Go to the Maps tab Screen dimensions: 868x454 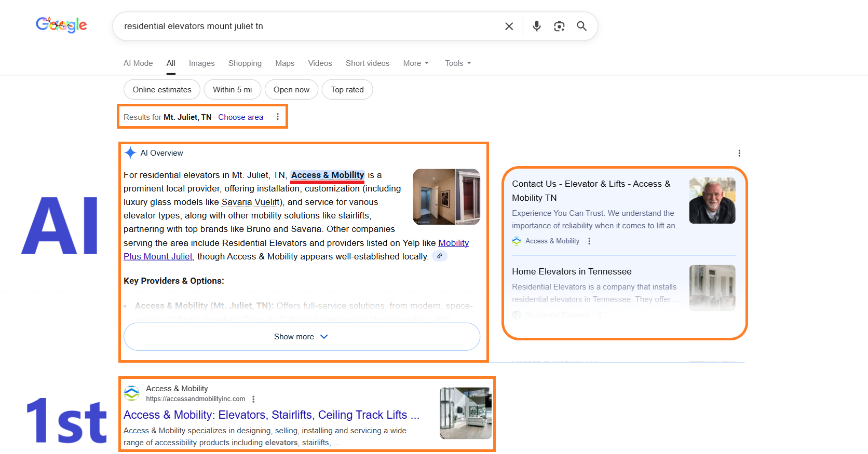tap(284, 63)
